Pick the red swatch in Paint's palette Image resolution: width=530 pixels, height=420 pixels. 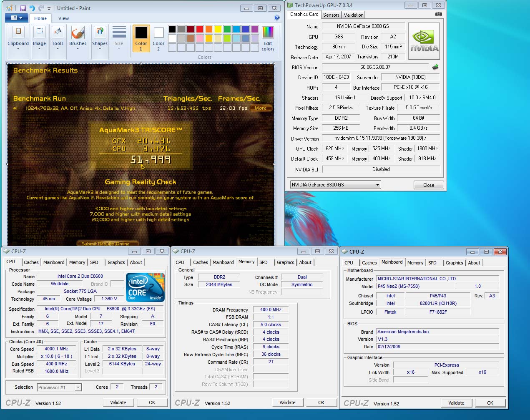[200, 29]
